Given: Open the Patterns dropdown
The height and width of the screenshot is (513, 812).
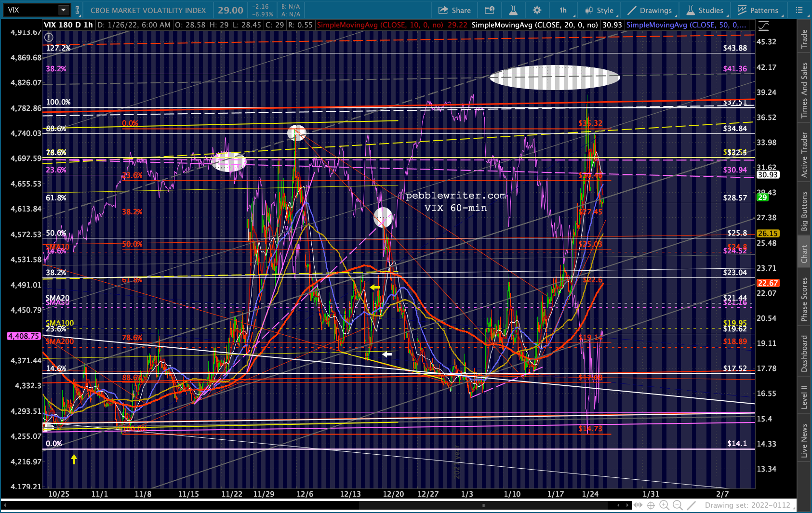Looking at the screenshot, I should coord(758,10).
